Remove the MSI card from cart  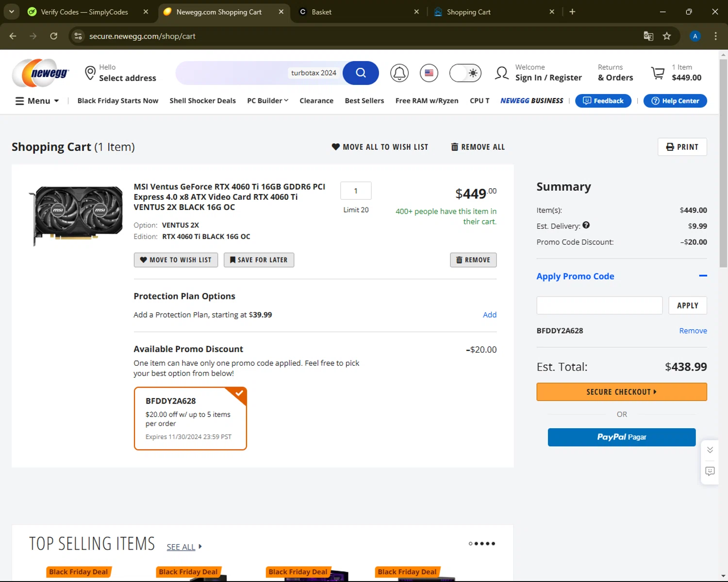473,260
